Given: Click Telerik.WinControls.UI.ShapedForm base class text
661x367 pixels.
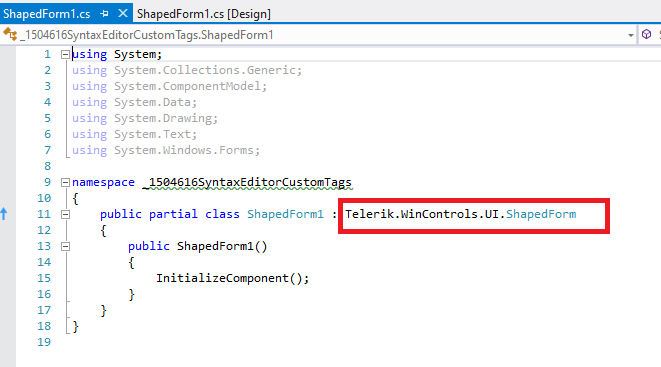Looking at the screenshot, I should click(x=461, y=214).
